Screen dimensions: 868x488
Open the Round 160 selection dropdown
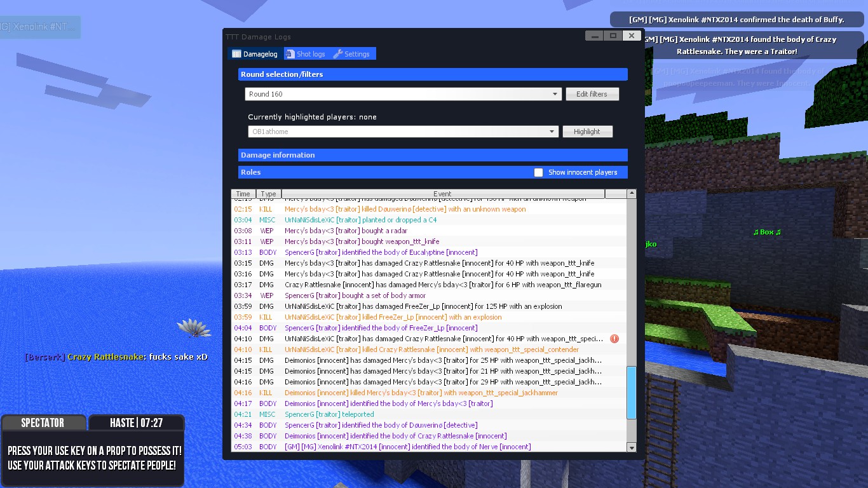click(403, 94)
